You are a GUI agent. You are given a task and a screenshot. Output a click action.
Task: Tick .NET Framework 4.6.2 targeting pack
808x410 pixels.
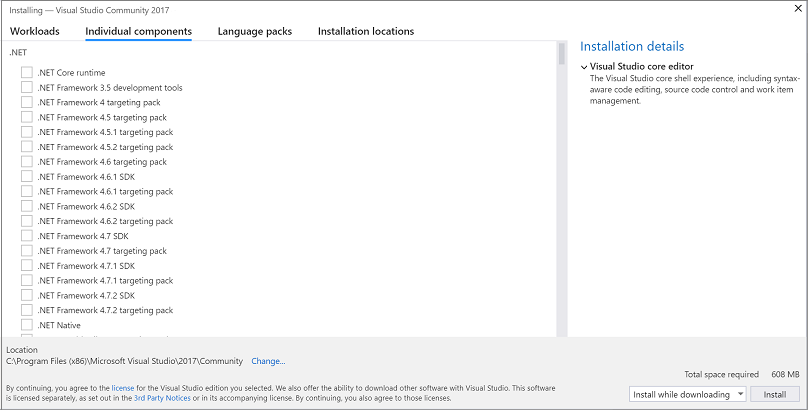(x=27, y=221)
